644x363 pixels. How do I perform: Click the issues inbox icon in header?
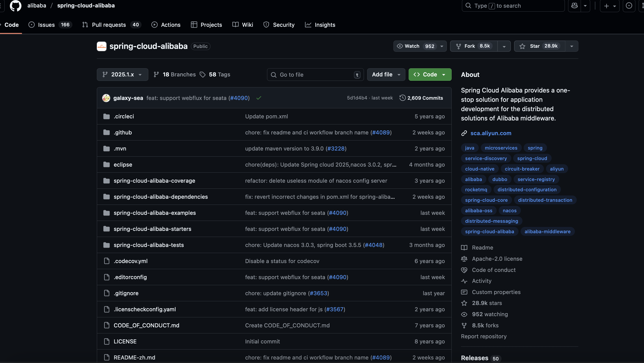(x=629, y=6)
